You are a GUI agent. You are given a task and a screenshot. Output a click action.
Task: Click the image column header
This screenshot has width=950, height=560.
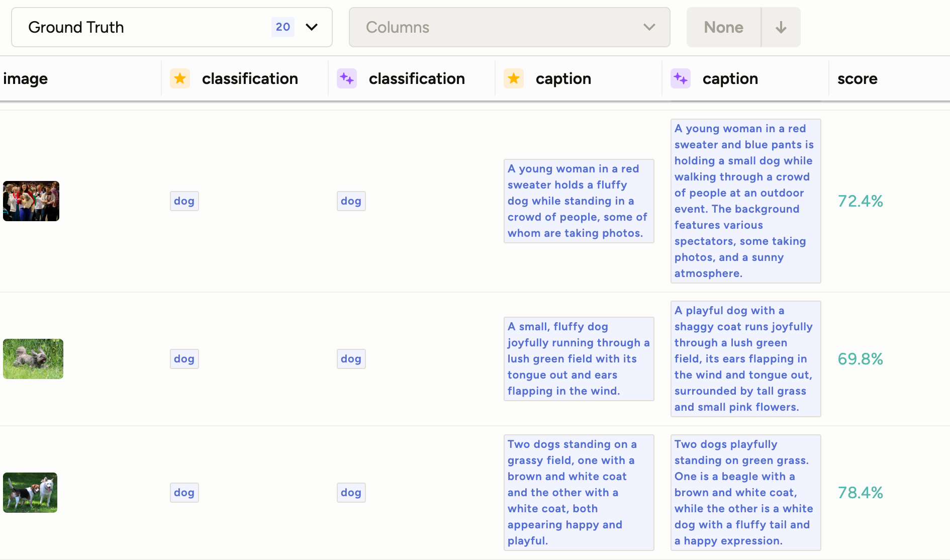coord(26,78)
